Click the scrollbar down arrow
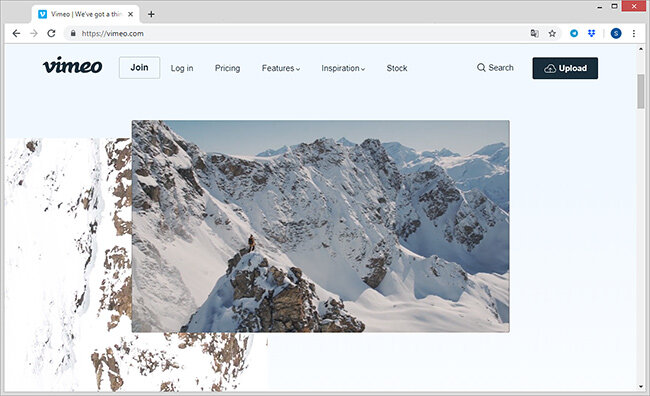The image size is (650, 396). click(x=641, y=387)
